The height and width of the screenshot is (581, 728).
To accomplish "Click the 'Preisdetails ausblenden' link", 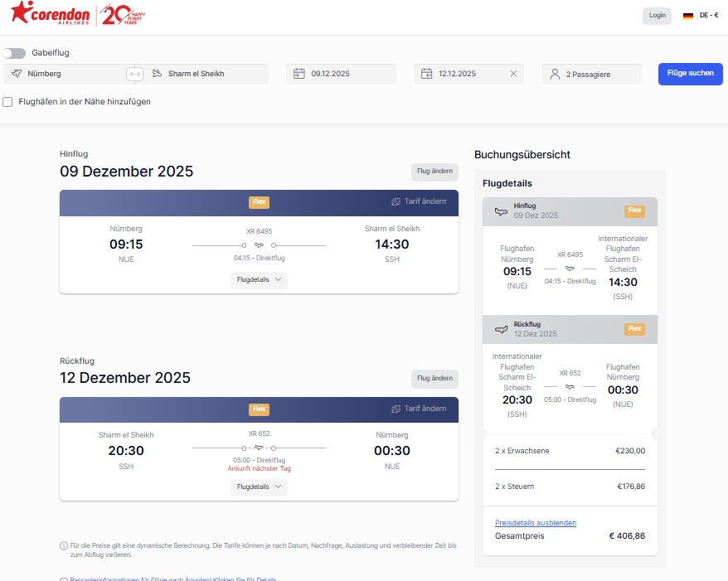I will (535, 523).
